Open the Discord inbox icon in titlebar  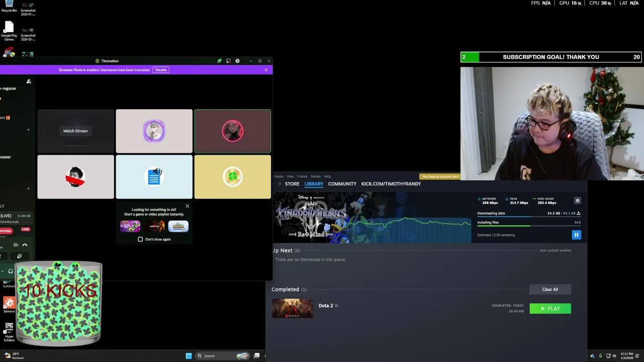228,61
